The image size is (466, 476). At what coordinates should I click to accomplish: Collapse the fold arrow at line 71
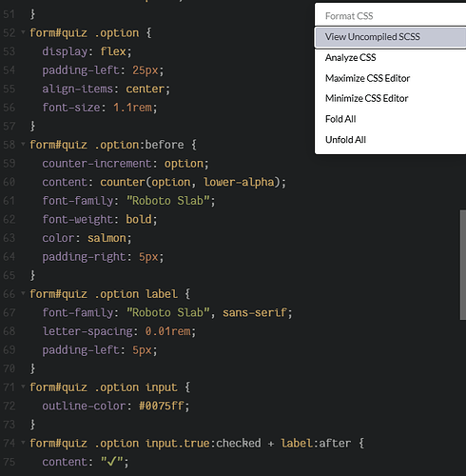(x=23, y=387)
